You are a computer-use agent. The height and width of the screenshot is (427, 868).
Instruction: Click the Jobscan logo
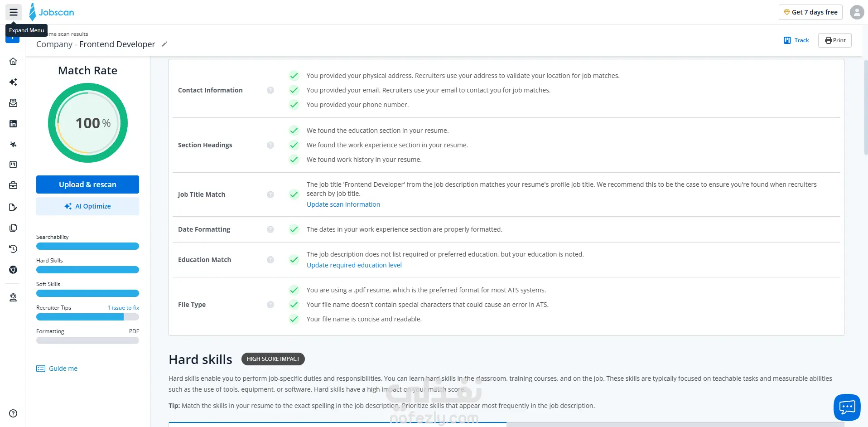pyautogui.click(x=51, y=12)
